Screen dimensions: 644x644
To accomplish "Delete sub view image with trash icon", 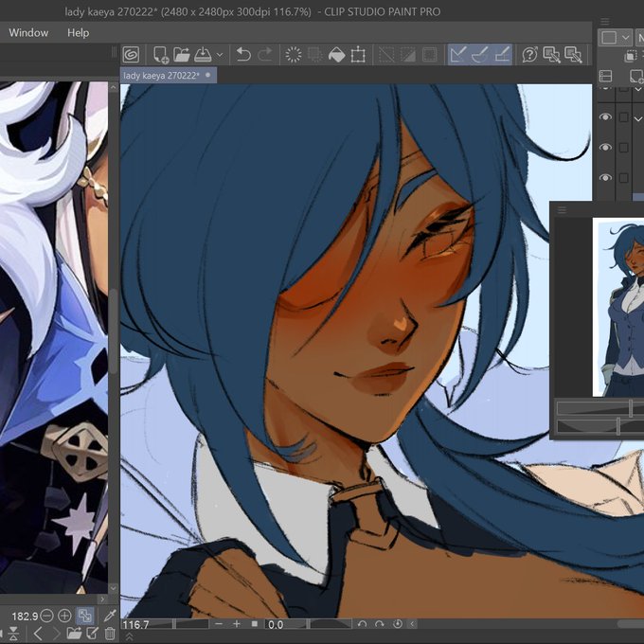I will [x=110, y=634].
